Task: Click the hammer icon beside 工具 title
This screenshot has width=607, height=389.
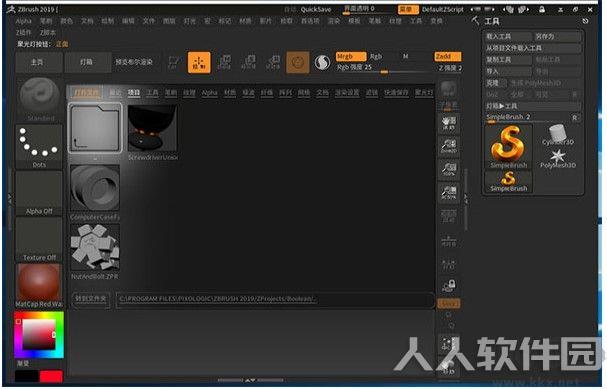Action: click(475, 21)
